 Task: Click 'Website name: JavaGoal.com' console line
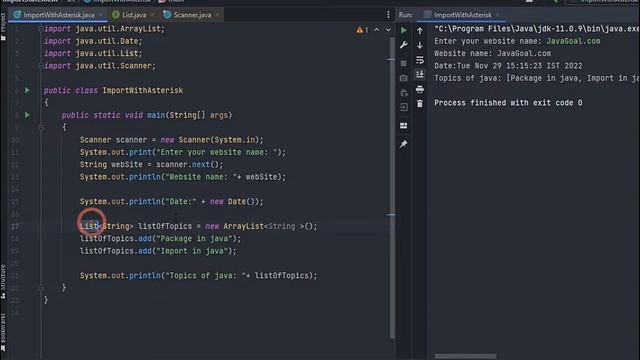pyautogui.click(x=492, y=53)
